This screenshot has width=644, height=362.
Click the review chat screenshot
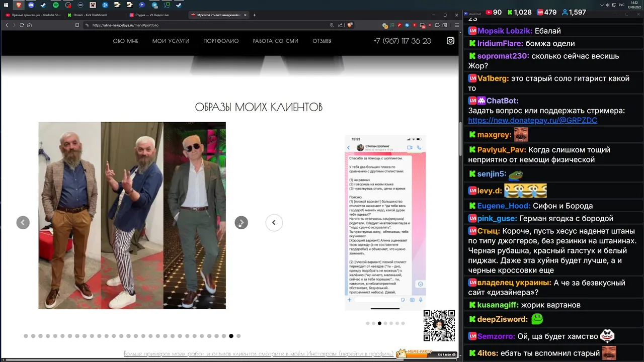coord(385,222)
